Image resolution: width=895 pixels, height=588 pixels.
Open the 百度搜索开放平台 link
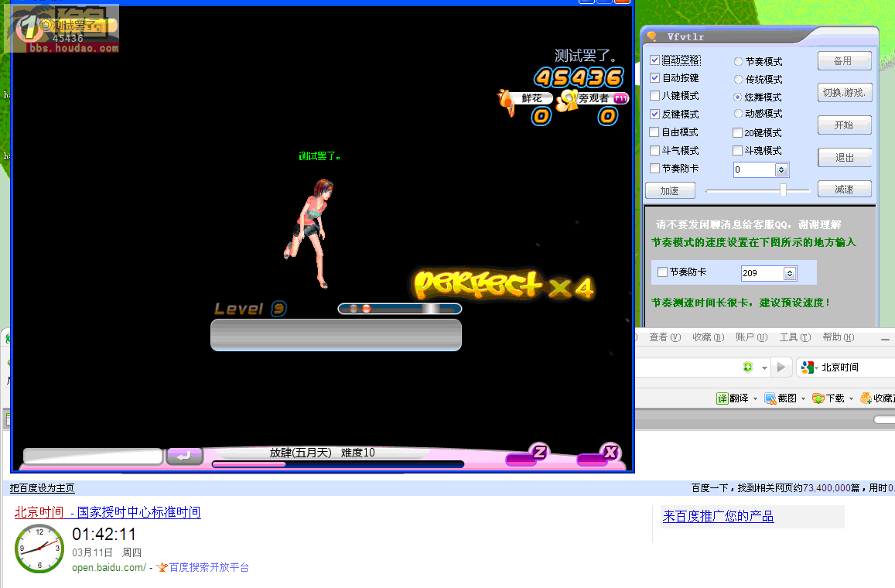point(209,567)
